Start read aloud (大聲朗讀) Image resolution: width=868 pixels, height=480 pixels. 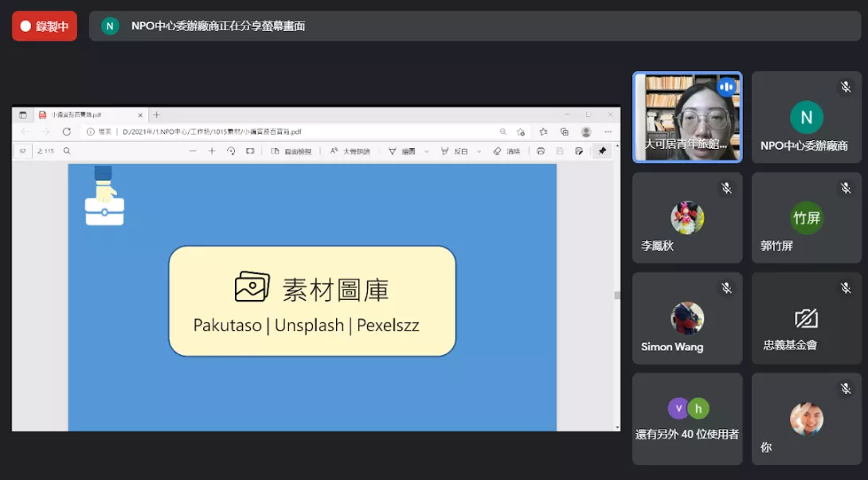point(350,150)
